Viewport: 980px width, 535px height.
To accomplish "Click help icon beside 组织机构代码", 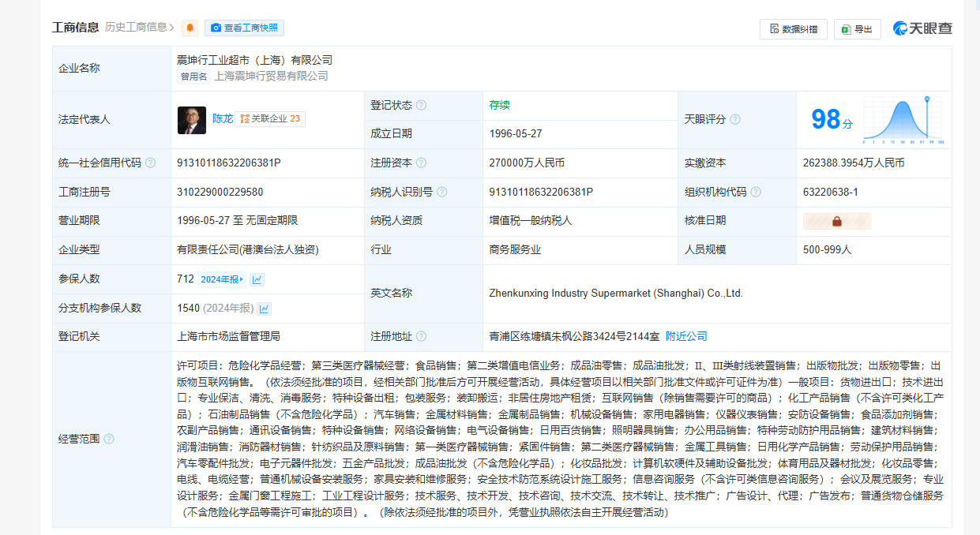I will pyautogui.click(x=756, y=193).
